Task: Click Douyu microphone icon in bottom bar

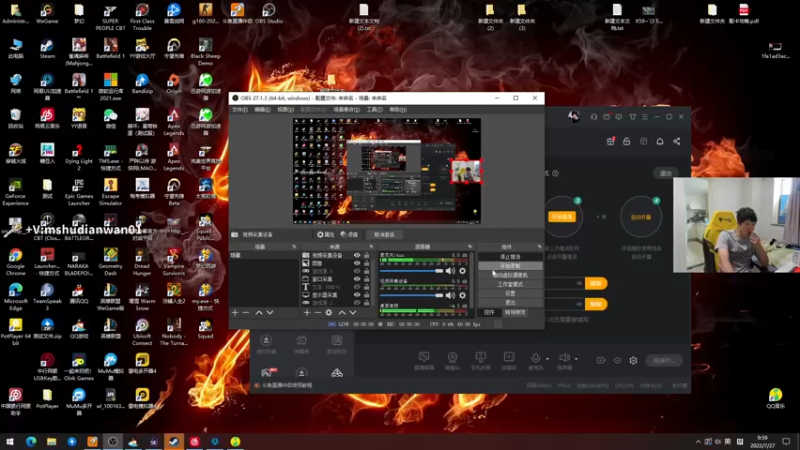Action: [x=535, y=360]
